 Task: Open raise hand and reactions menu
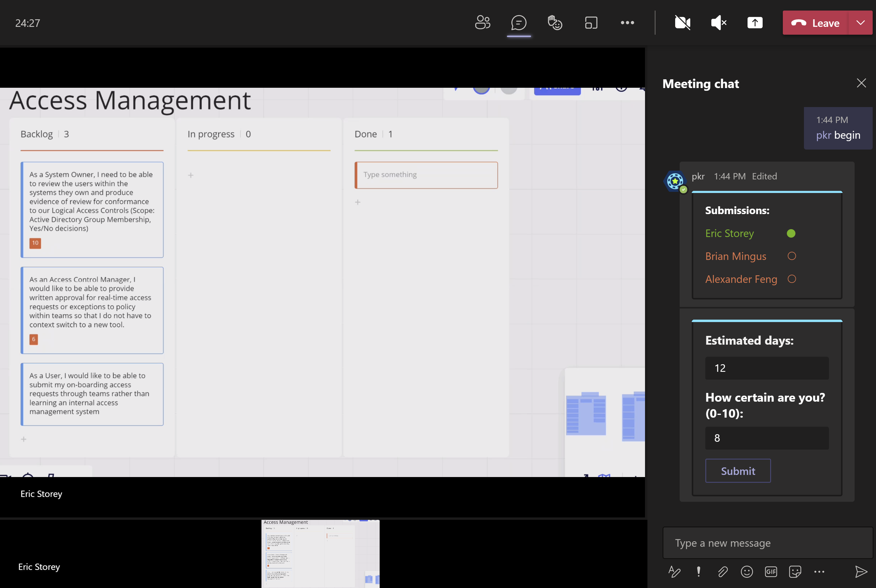[x=555, y=23]
